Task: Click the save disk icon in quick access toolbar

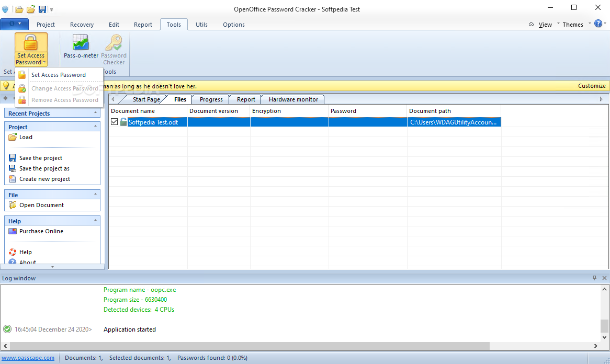Action: [42, 9]
